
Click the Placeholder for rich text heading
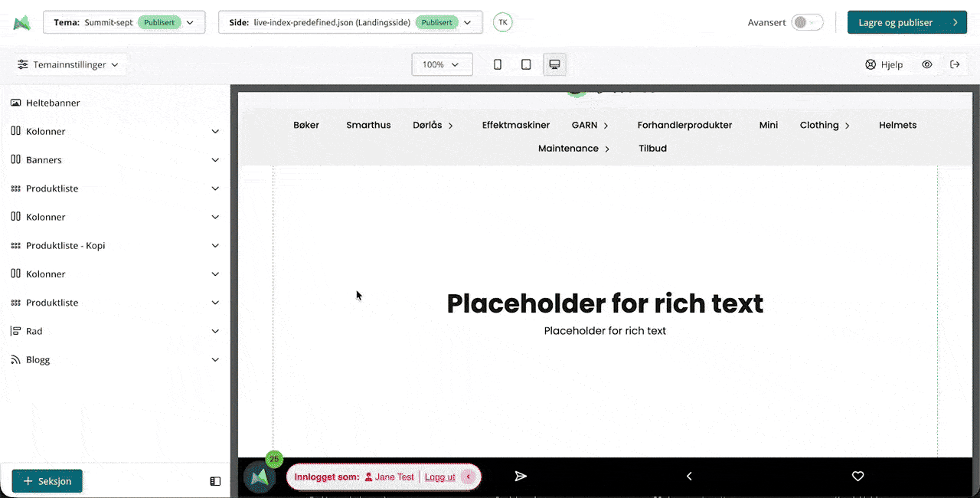point(605,303)
